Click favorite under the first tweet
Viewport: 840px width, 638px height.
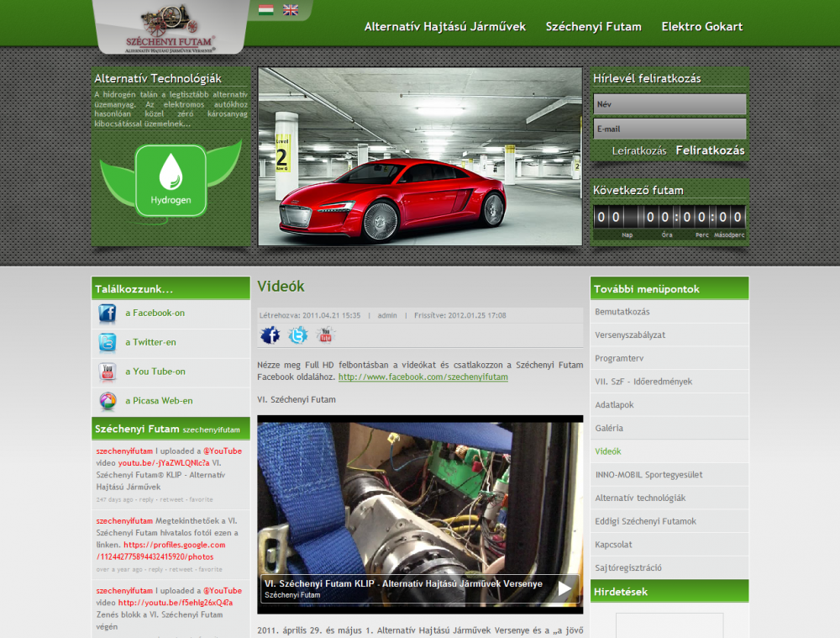201,499
